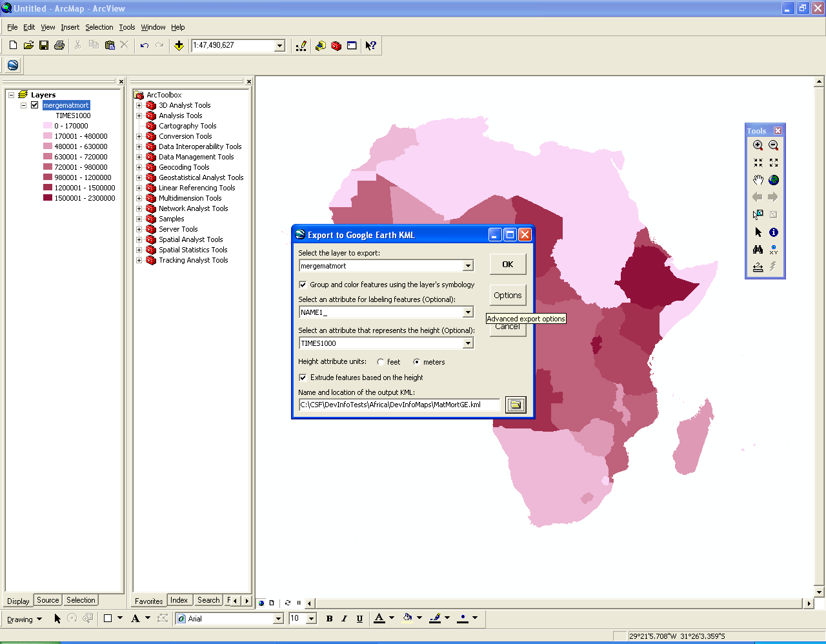Click the Fixed Zoom Out arrows icon
The width and height of the screenshot is (826, 644).
[774, 163]
